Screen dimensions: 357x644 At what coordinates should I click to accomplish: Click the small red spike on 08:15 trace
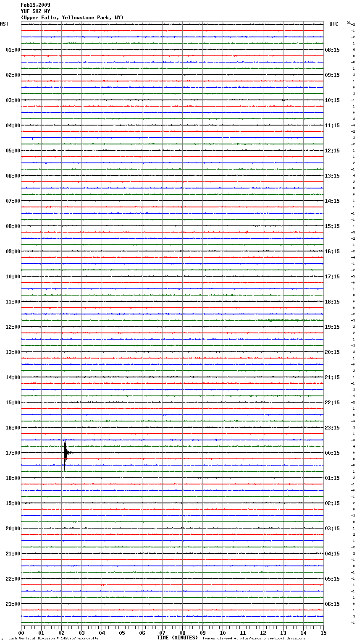pos(247,232)
